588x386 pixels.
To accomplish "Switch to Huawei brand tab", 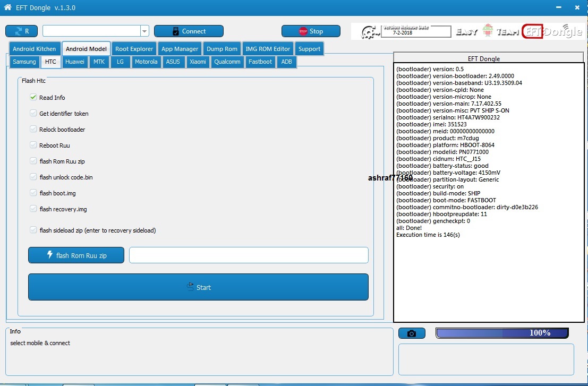I will (x=74, y=62).
